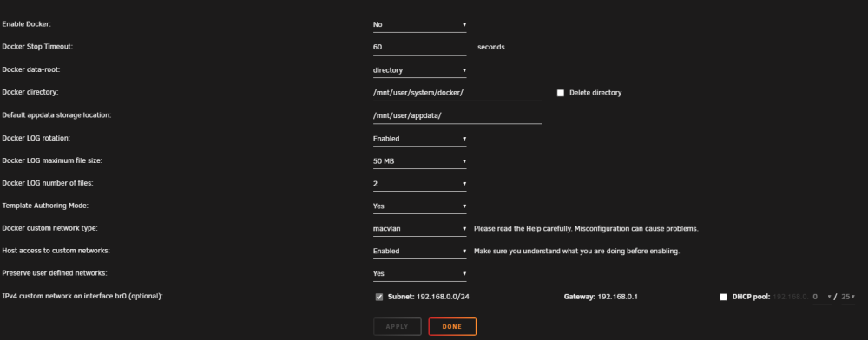Open the Docker custom network type dropdown
The width and height of the screenshot is (868, 340).
(419, 228)
